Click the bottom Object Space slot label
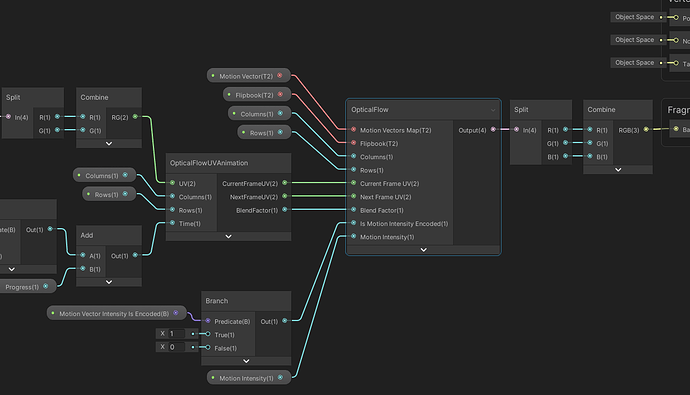 635,62
